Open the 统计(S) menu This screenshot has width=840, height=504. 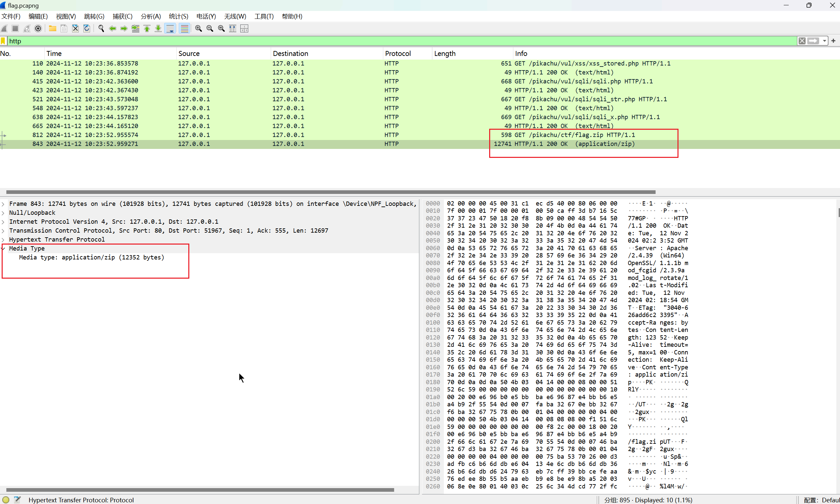point(178,16)
